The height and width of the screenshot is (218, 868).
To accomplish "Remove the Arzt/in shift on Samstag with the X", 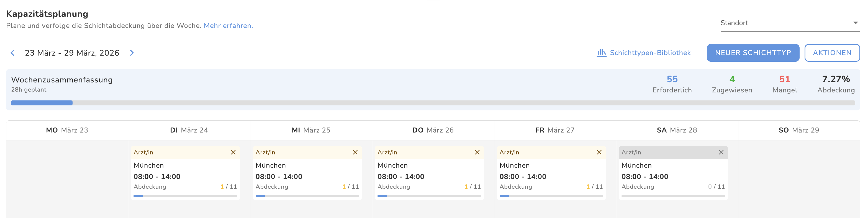I will point(721,152).
